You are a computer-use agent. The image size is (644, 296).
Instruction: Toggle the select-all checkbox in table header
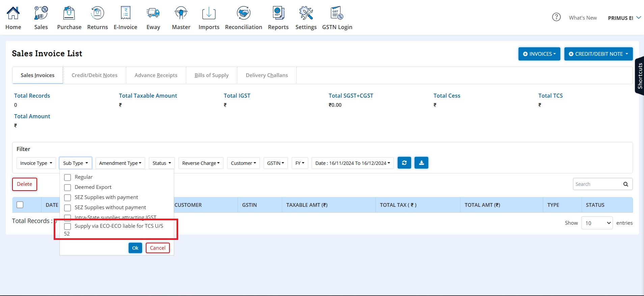[x=20, y=205]
